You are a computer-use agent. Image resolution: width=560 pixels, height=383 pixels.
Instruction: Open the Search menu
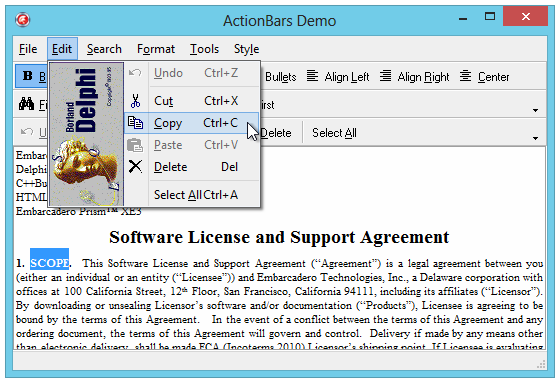[104, 49]
